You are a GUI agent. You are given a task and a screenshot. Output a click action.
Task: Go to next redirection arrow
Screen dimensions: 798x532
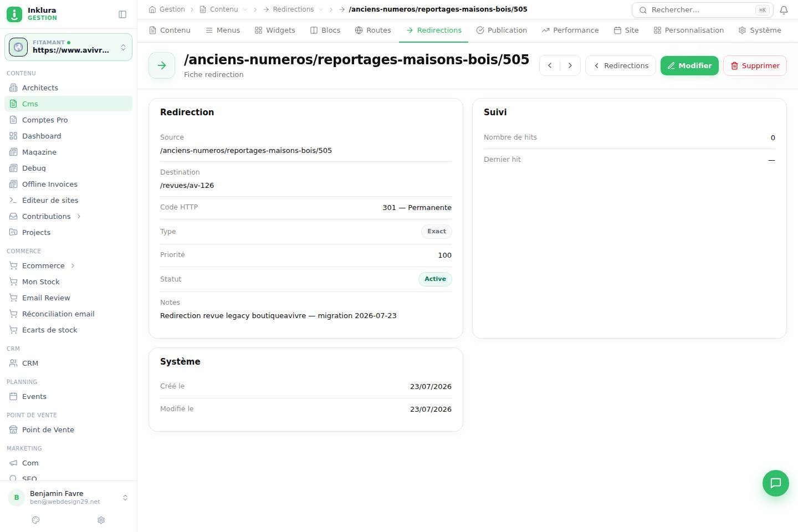click(570, 65)
